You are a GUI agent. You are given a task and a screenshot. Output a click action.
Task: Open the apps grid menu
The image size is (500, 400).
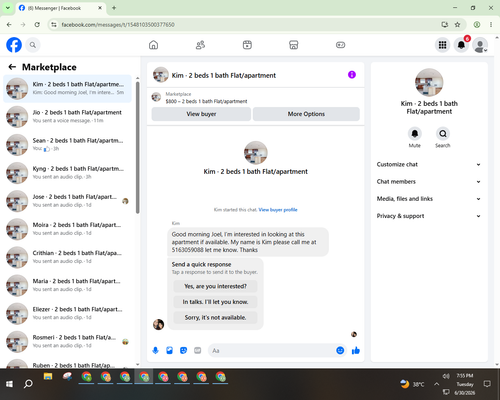pos(442,45)
